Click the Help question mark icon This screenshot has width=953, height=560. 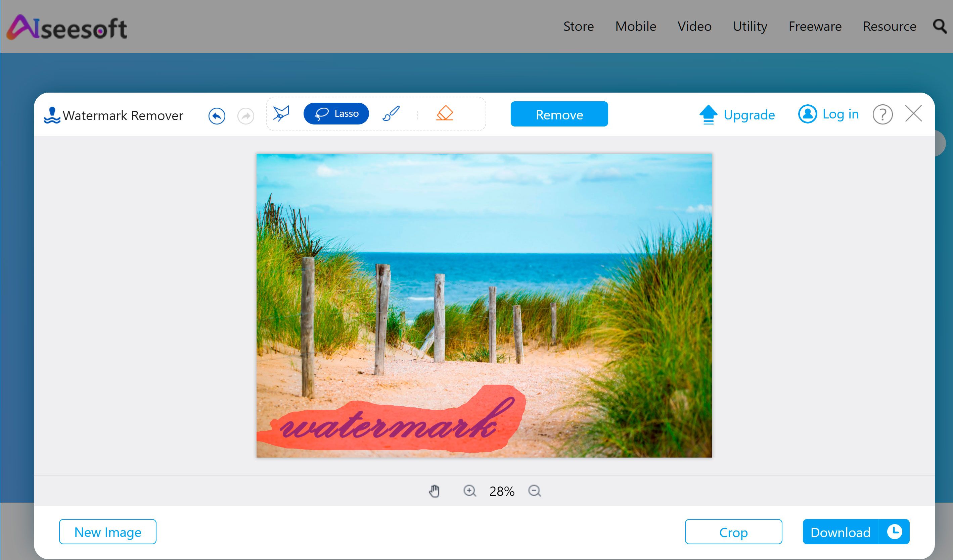(x=882, y=114)
